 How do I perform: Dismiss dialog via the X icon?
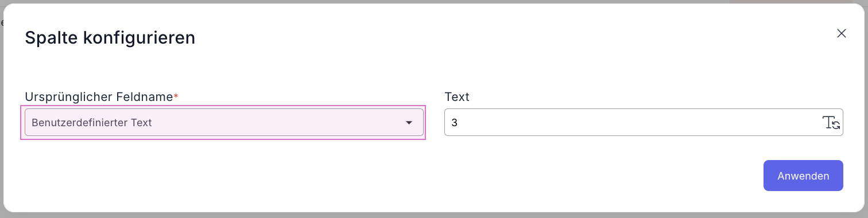tap(841, 33)
